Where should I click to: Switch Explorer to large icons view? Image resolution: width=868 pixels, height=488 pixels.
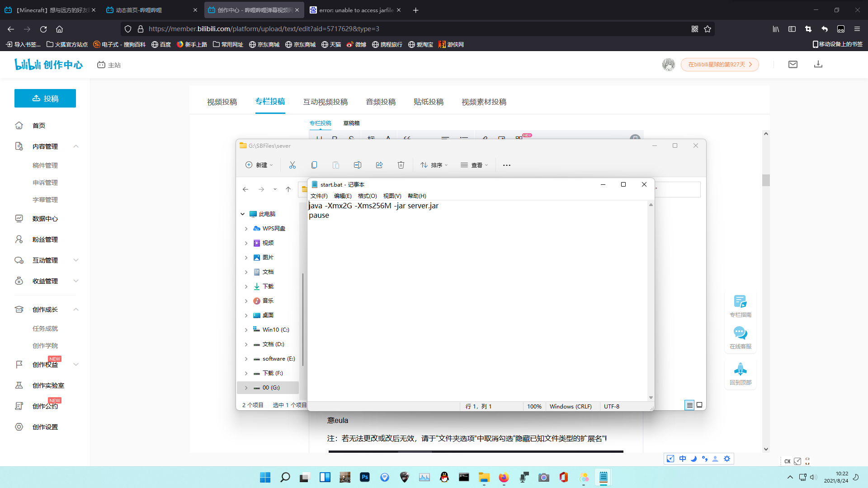[699, 405]
